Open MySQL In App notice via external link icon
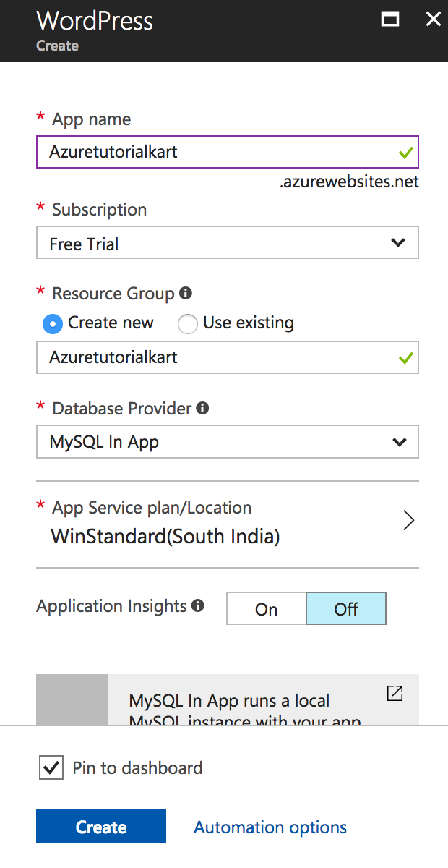 395,693
